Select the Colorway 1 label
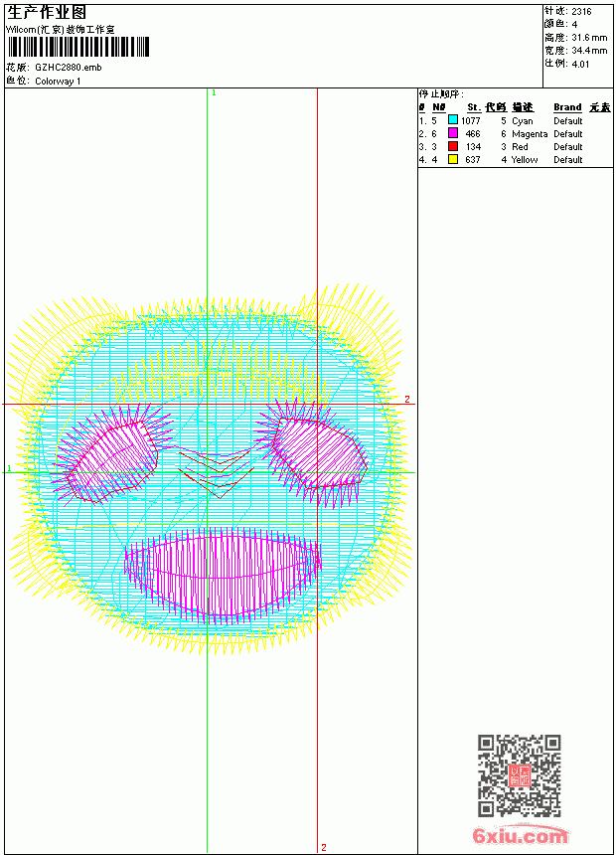The height and width of the screenshot is (855, 616). (58, 82)
